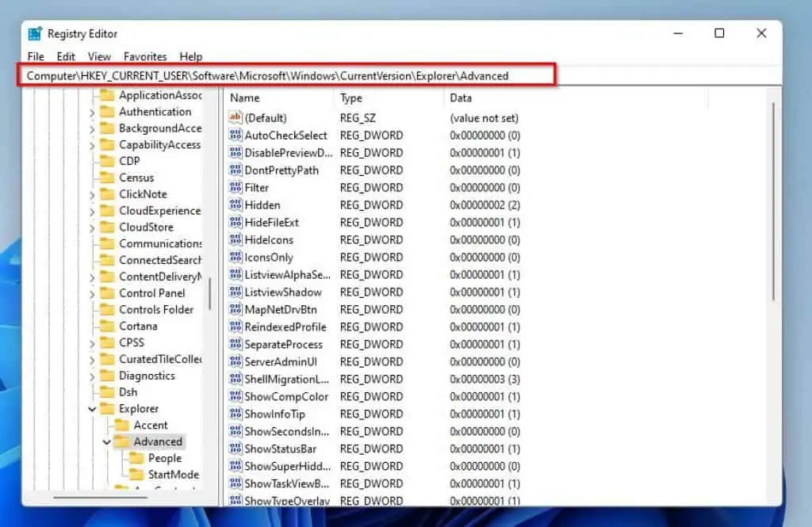
Task: Select the AutoCheckSelect DWORD icon
Action: click(235, 135)
